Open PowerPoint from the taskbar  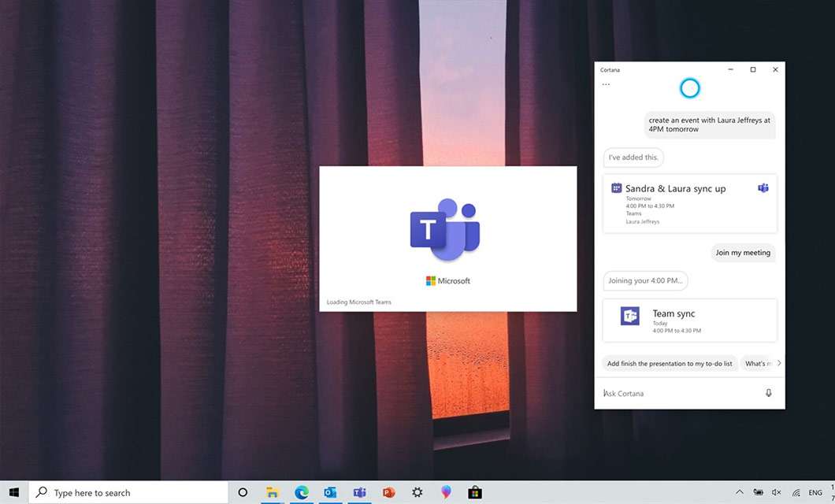388,493
